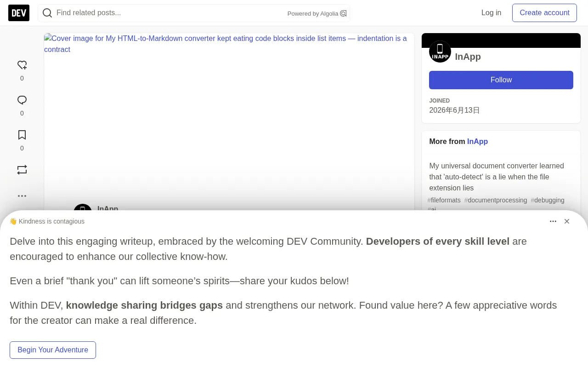The image size is (588, 368).
Task: Click the Algolia logo icon
Action: [343, 13]
